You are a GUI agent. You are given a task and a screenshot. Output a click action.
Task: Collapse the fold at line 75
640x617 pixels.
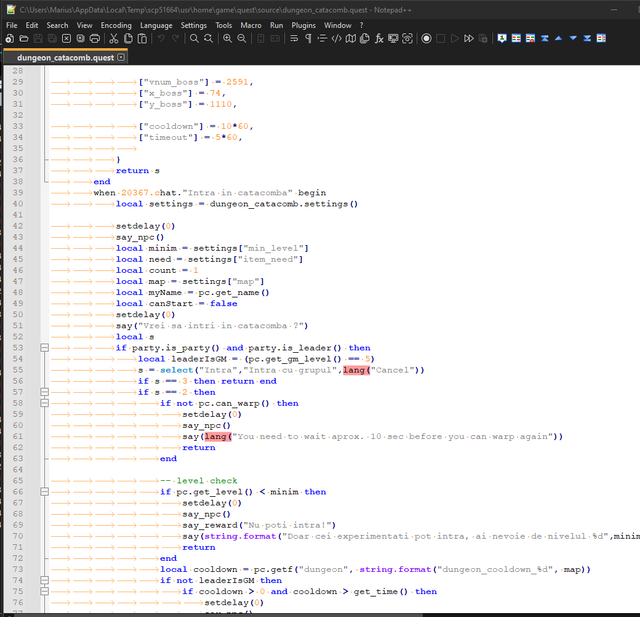[x=44, y=591]
